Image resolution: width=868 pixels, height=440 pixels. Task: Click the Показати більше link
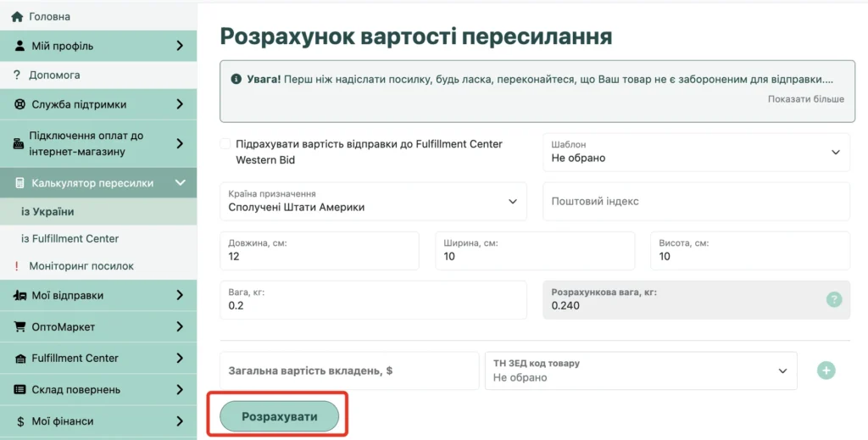pyautogui.click(x=805, y=99)
